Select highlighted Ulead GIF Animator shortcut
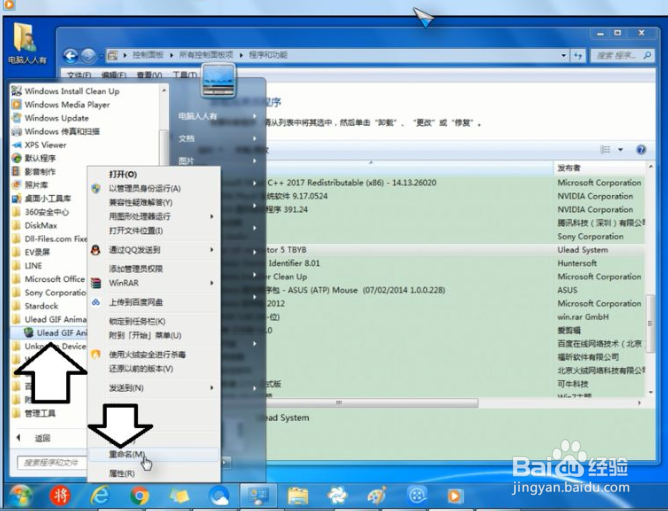Image resolution: width=668 pixels, height=511 pixels. click(55, 332)
